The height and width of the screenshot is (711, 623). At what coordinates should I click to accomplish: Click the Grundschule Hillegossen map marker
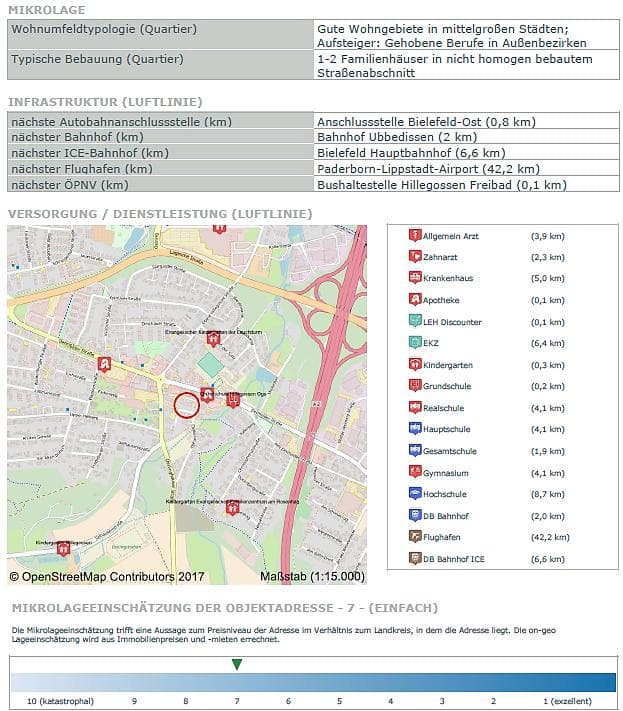[233, 400]
